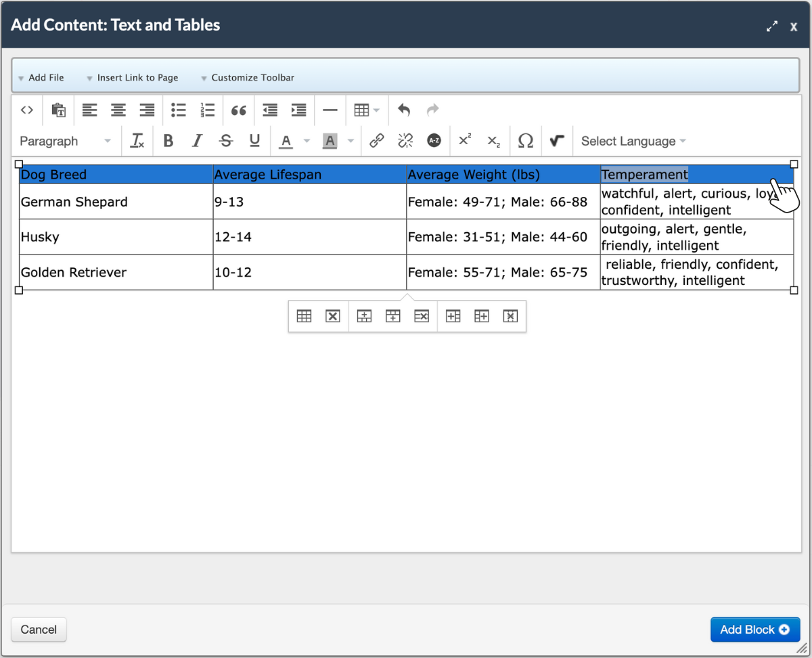
Task: Open the Select Language dropdown
Action: (x=633, y=141)
